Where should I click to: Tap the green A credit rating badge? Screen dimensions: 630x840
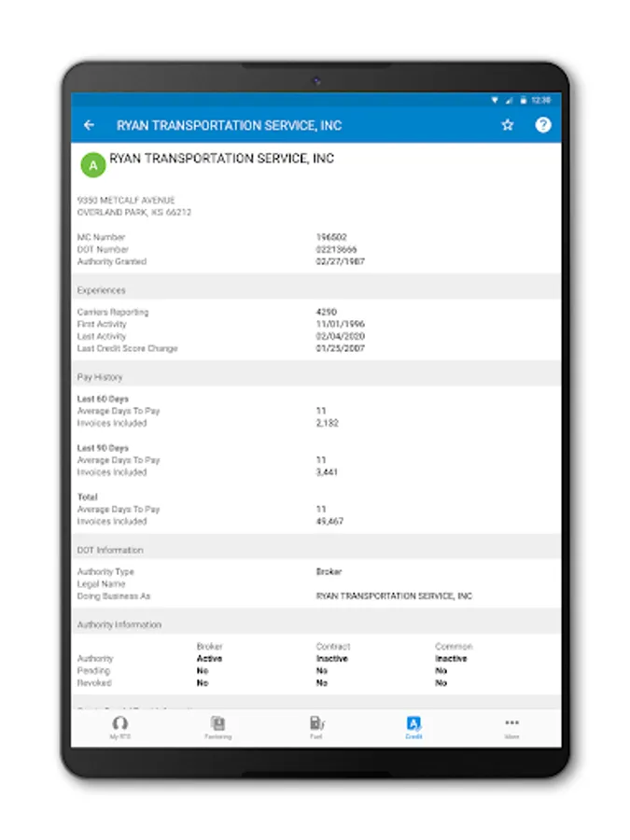(93, 165)
